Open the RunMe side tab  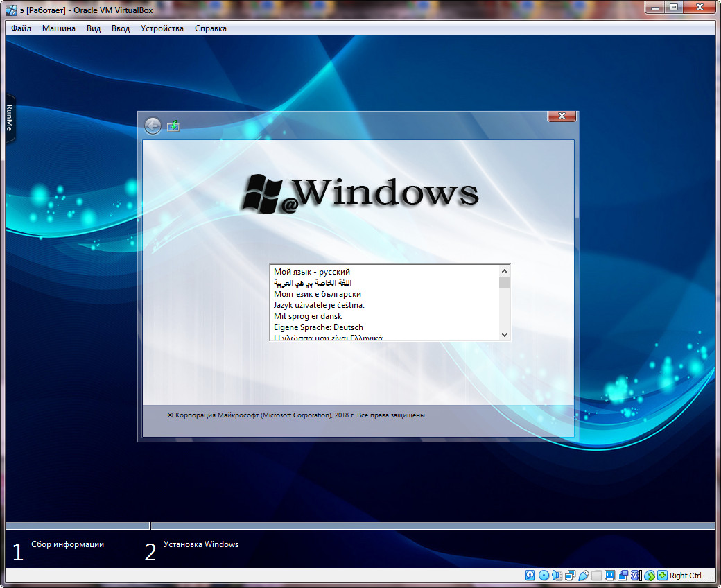(10, 118)
